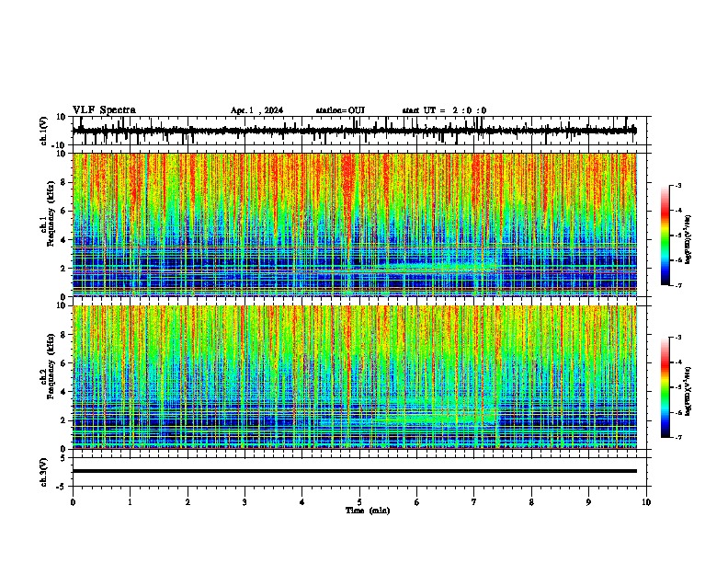Click the ch.2 spectrogram panel
This screenshot has height=563, width=728.
click(355, 377)
